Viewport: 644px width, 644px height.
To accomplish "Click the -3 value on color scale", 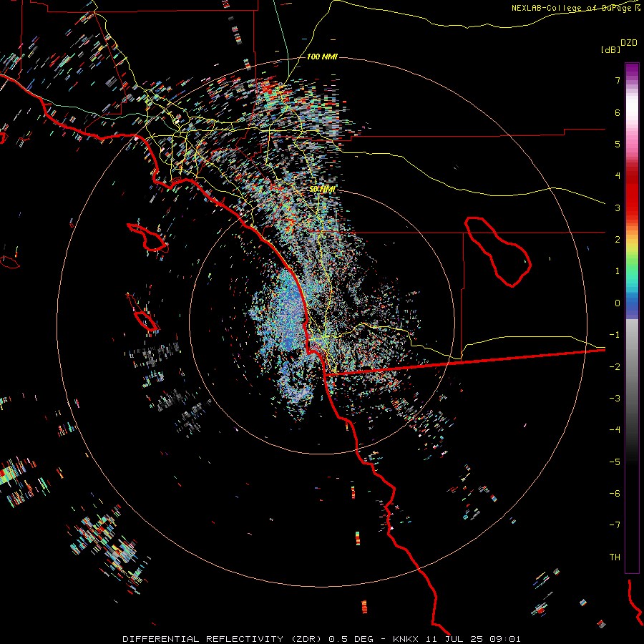I will coord(615,399).
